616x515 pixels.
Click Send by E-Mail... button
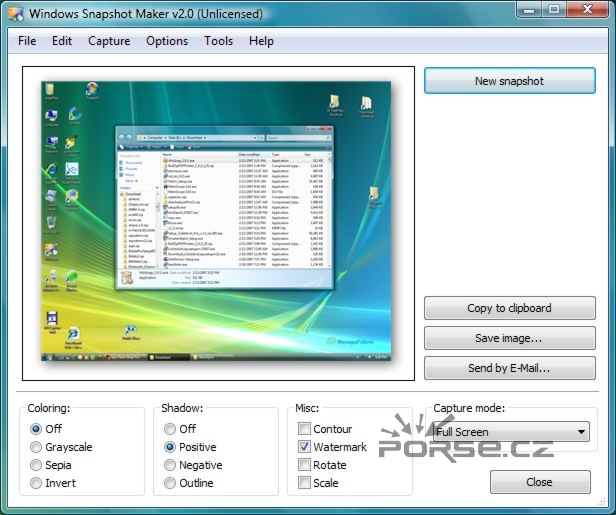click(x=509, y=368)
